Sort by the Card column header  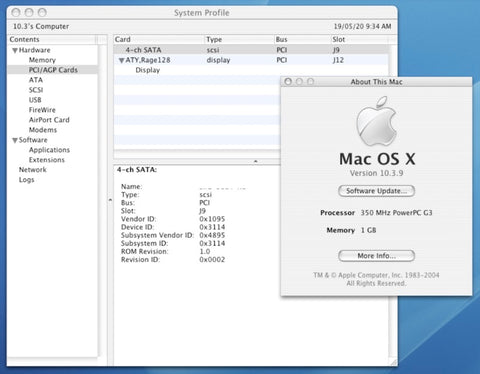pyautogui.click(x=158, y=39)
